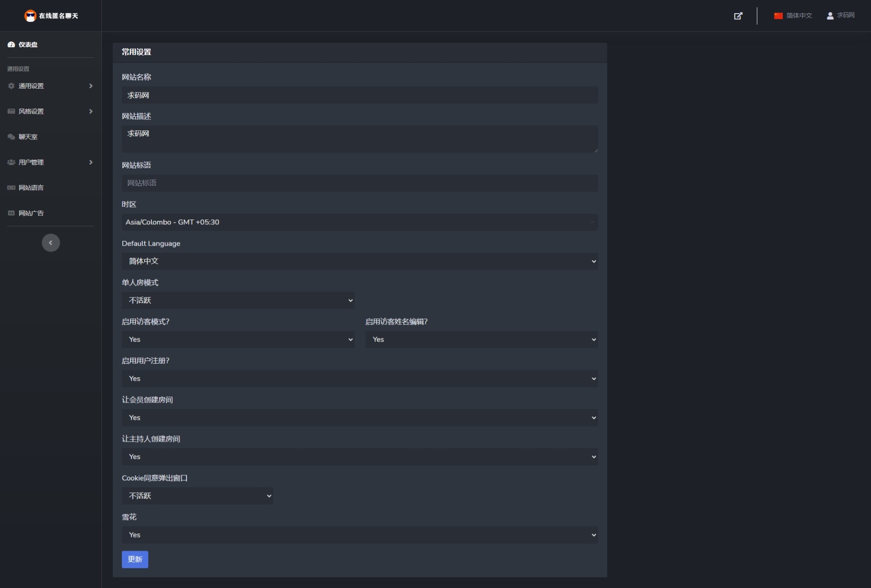Click the China flag language icon

[x=778, y=16]
